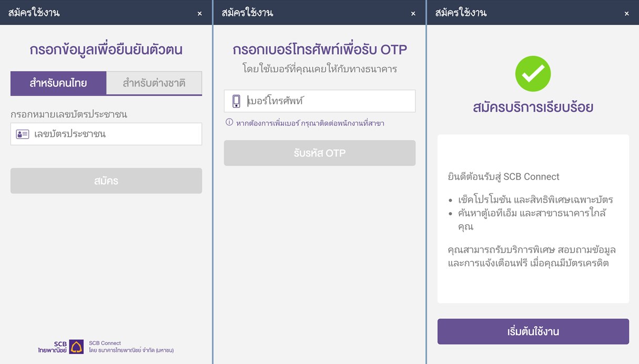The image size is (639, 364).
Task: Select the สำหรับคนไทย (Thai citizen) tab
Action: tap(58, 83)
